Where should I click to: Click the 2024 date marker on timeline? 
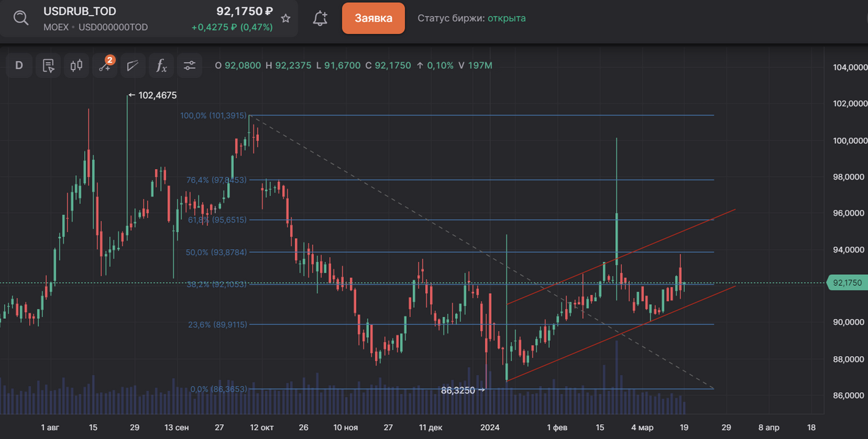pyautogui.click(x=490, y=427)
